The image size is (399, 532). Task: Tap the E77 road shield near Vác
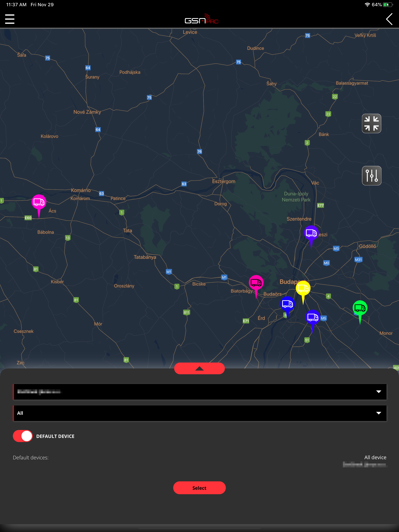[x=320, y=205]
